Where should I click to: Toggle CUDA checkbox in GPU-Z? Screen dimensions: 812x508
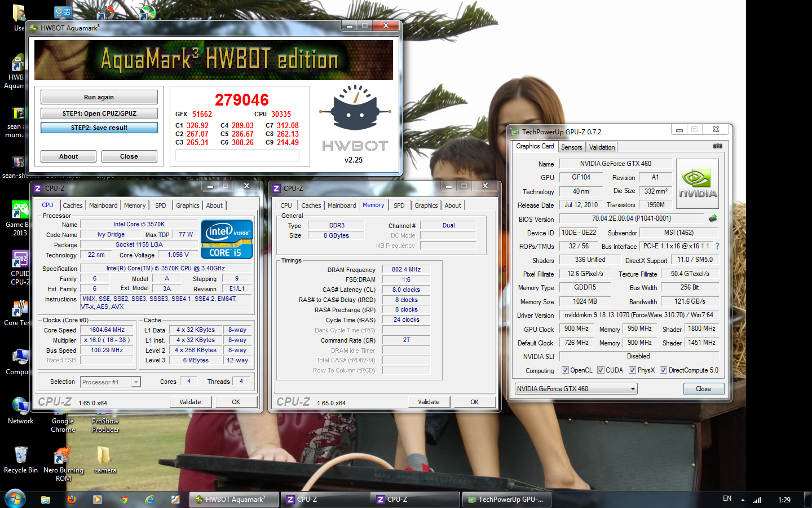[601, 370]
